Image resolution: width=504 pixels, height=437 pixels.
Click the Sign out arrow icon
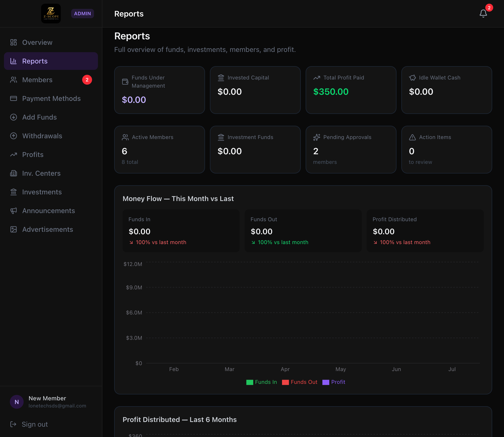[13, 424]
